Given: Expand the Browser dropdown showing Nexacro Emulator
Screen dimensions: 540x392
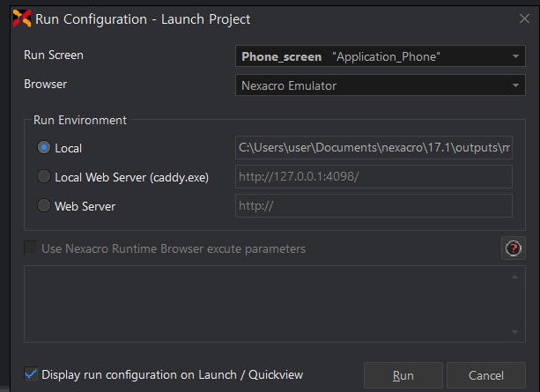Looking at the screenshot, I should pos(381,85).
